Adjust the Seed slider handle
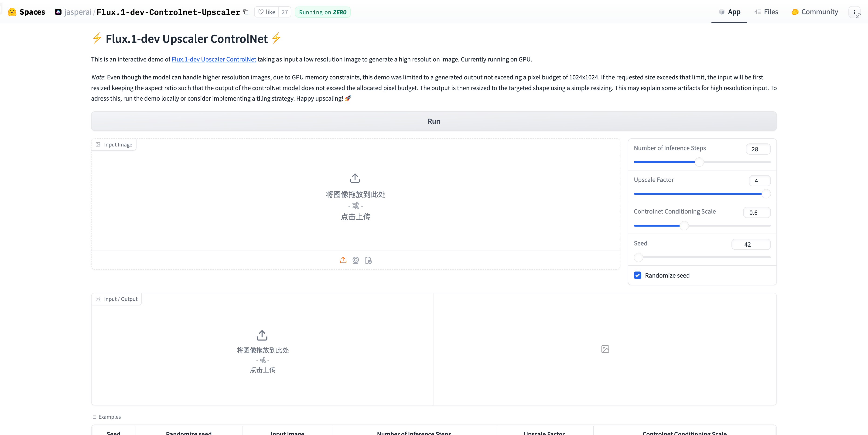This screenshot has width=868, height=435. (638, 257)
